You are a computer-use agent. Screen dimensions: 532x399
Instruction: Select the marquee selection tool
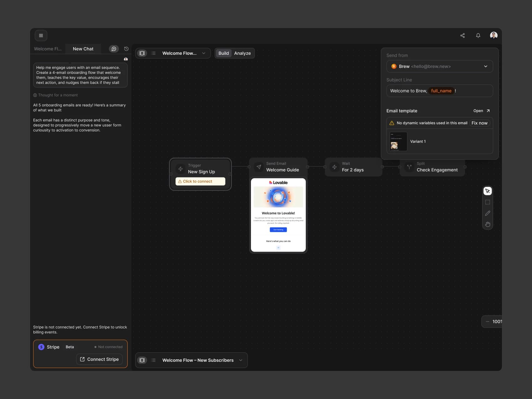tap(488, 202)
